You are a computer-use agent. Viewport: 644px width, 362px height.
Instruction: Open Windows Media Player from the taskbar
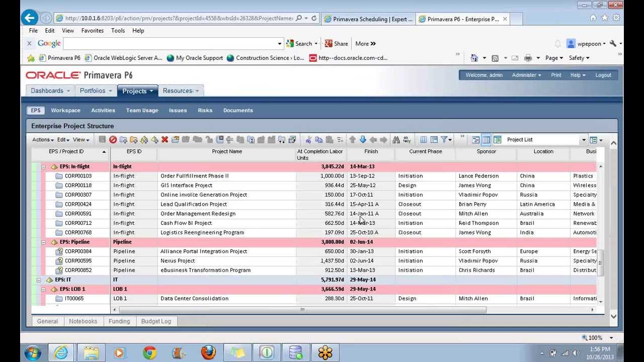tap(120, 352)
